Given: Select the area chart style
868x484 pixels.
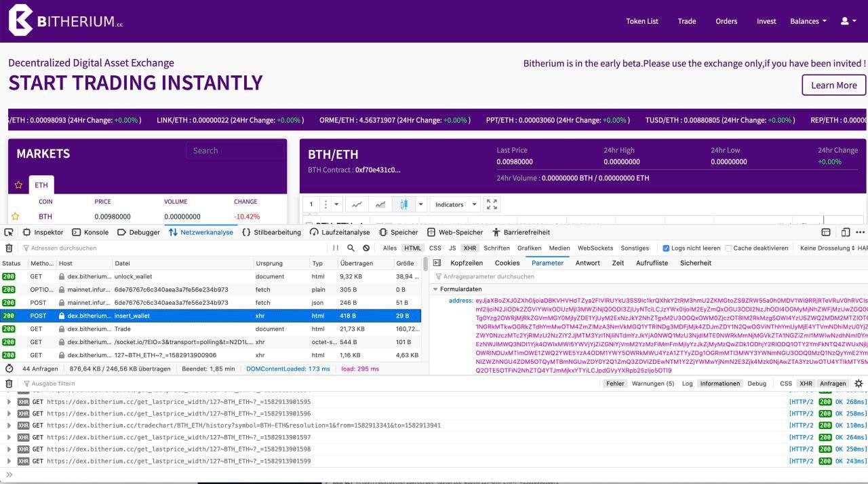Looking at the screenshot, I should click(380, 204).
